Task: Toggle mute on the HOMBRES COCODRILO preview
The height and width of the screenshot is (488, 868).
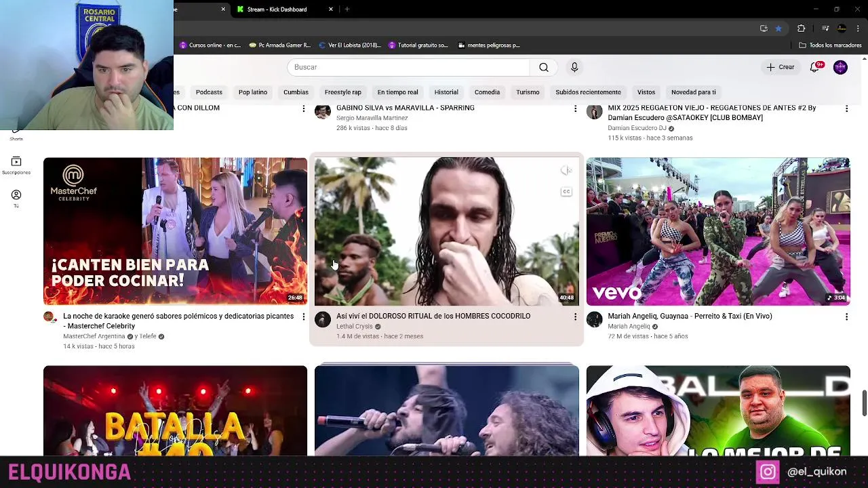Action: click(x=566, y=171)
